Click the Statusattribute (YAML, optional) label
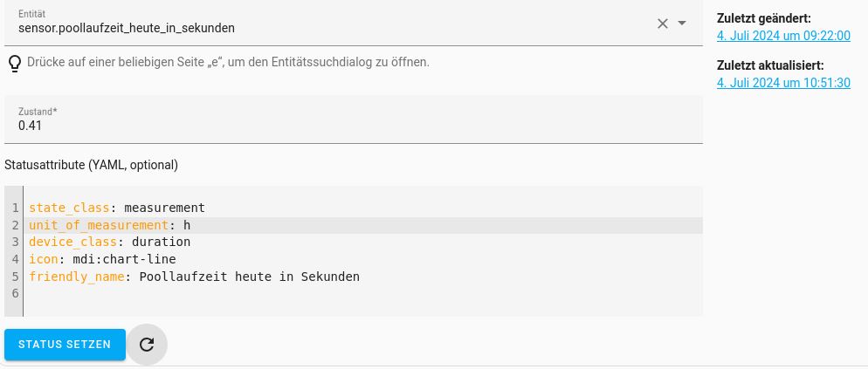The image size is (868, 369). pyautogui.click(x=92, y=165)
